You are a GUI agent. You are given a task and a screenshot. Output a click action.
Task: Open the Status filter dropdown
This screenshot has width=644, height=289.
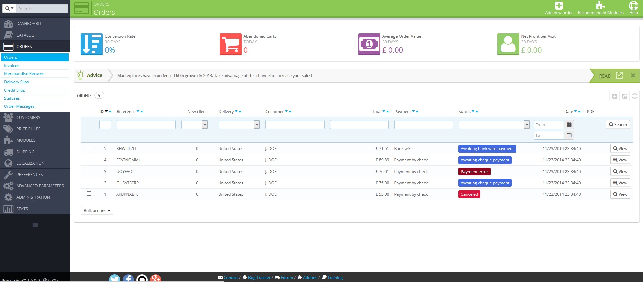(494, 125)
